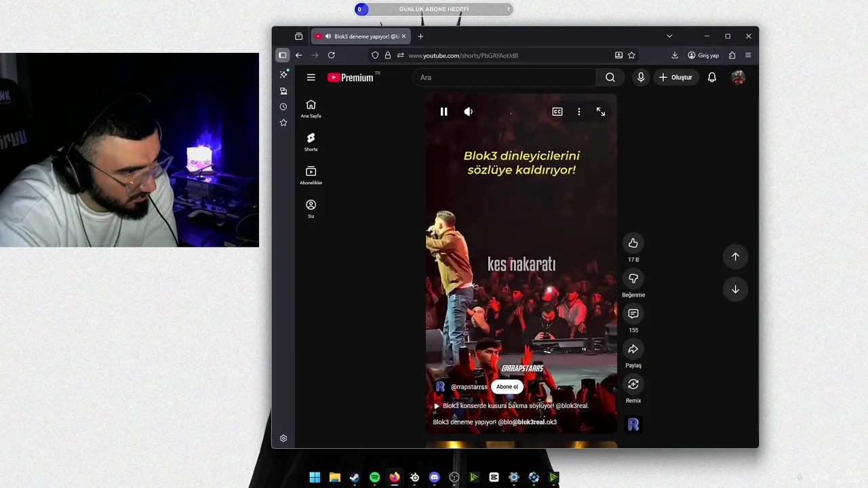This screenshot has height=488, width=868.
Task: Open a new browser tab
Action: [420, 36]
